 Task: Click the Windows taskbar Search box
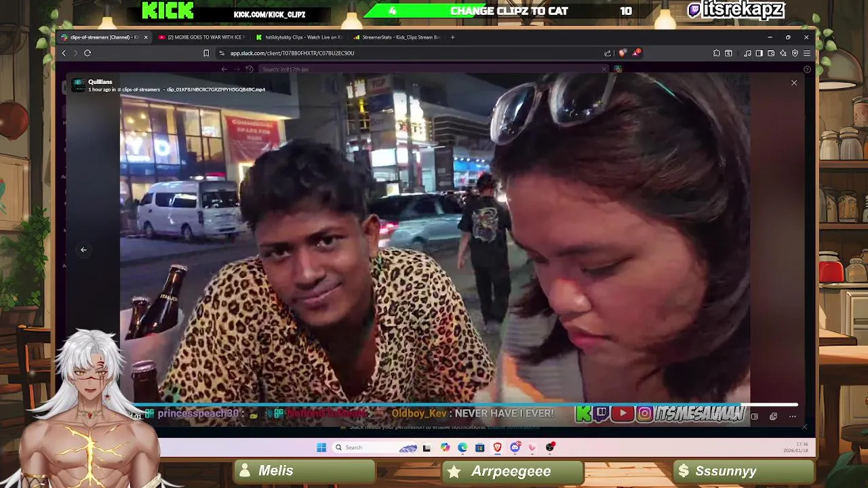[x=375, y=447]
